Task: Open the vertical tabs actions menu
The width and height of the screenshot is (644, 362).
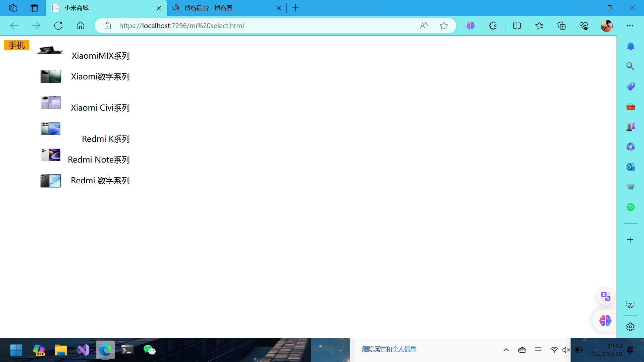Action: click(34, 8)
